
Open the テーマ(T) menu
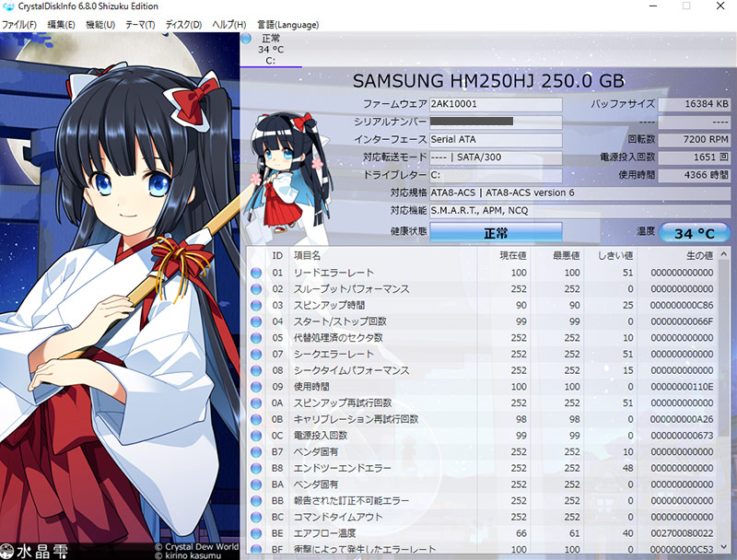pos(140,25)
